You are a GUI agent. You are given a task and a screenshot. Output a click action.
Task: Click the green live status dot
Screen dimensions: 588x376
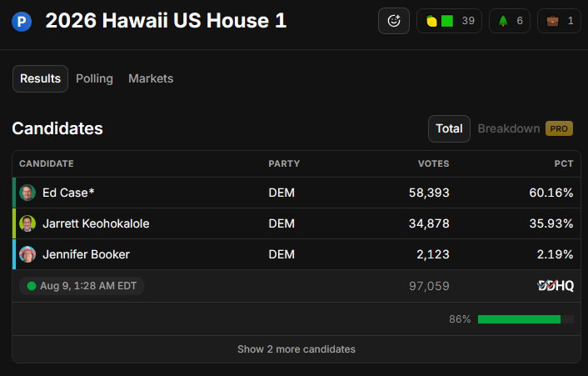[32, 286]
